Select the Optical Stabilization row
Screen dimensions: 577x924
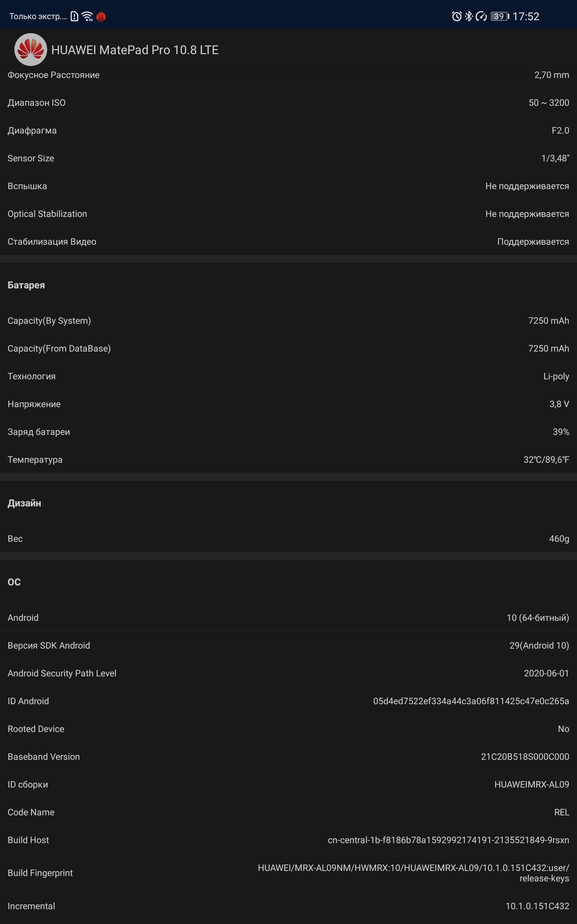pos(288,214)
